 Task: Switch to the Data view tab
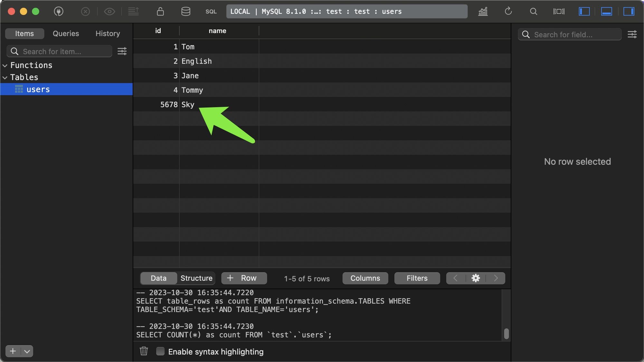[158, 278]
